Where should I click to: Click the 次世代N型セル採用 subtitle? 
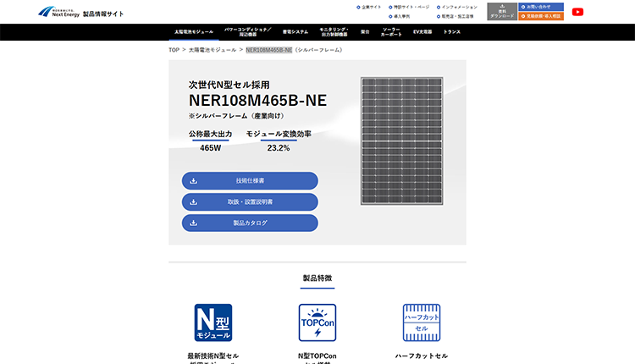[229, 85]
